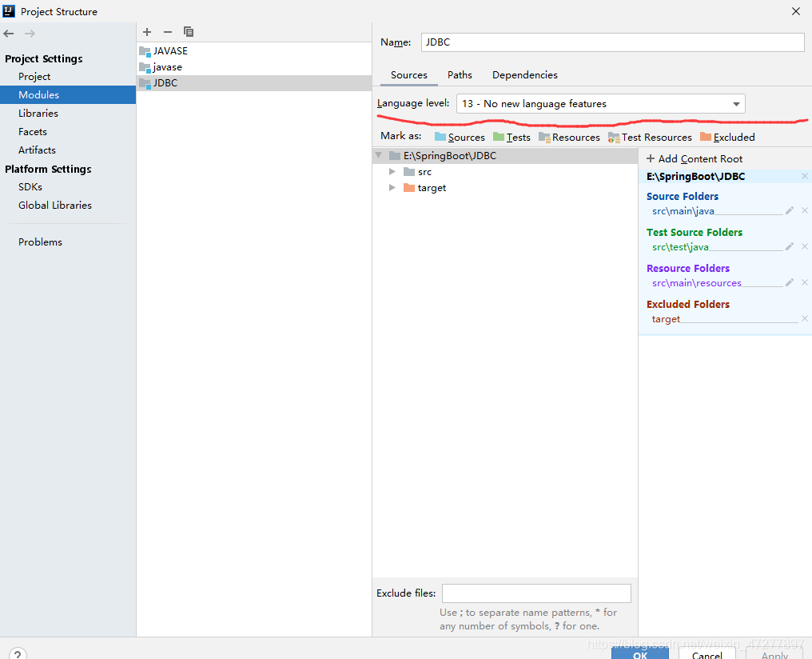Image resolution: width=812 pixels, height=659 pixels.
Task: Click the src\main\java source folder entry
Action: pyautogui.click(x=683, y=211)
